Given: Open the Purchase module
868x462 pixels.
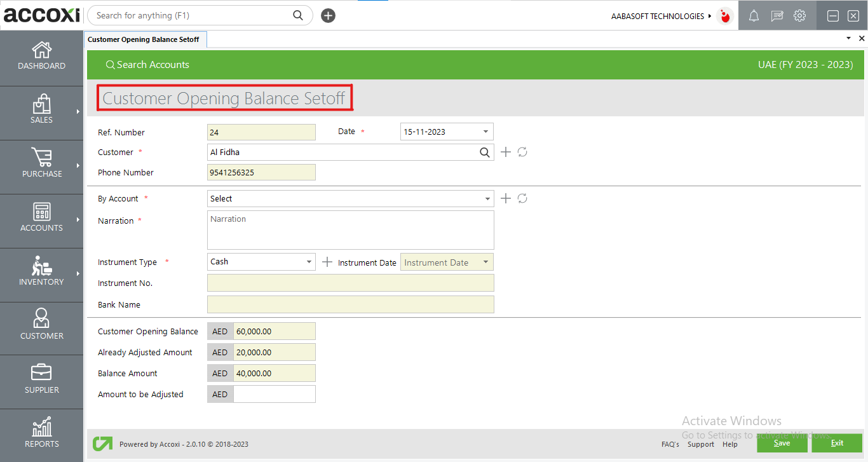Looking at the screenshot, I should [x=41, y=165].
